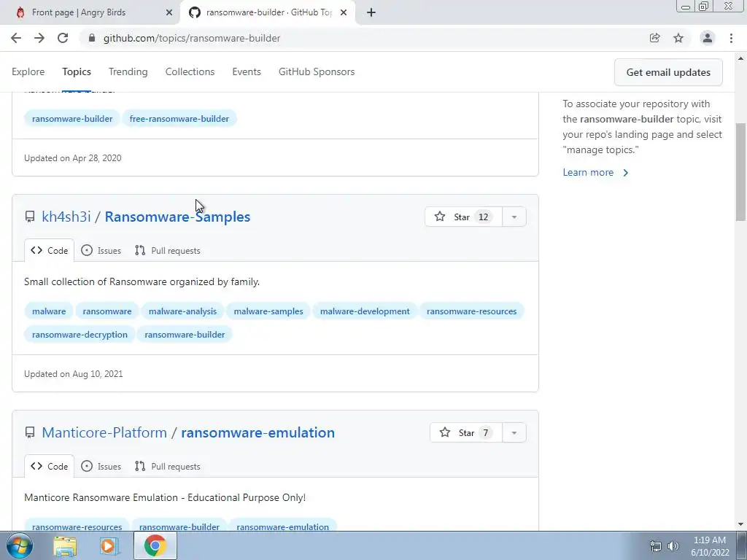Visit GitHub Sponsors

(x=317, y=71)
